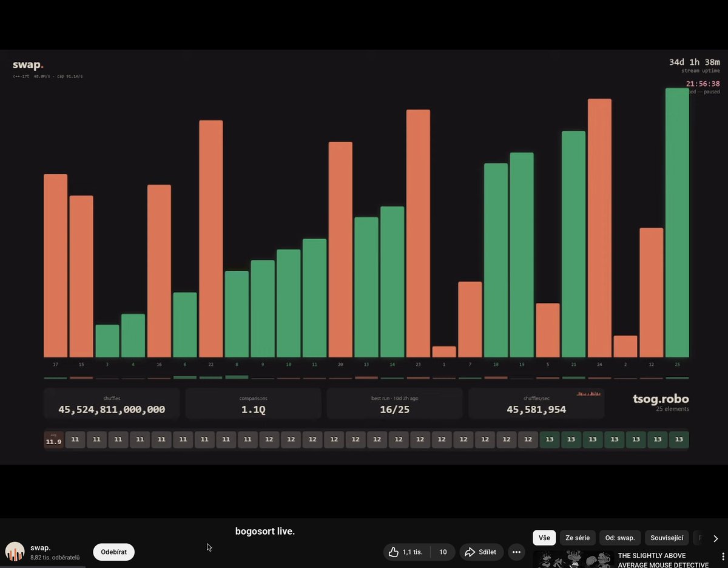Click the orange bar labeled 20
The image size is (728, 568).
click(x=340, y=249)
